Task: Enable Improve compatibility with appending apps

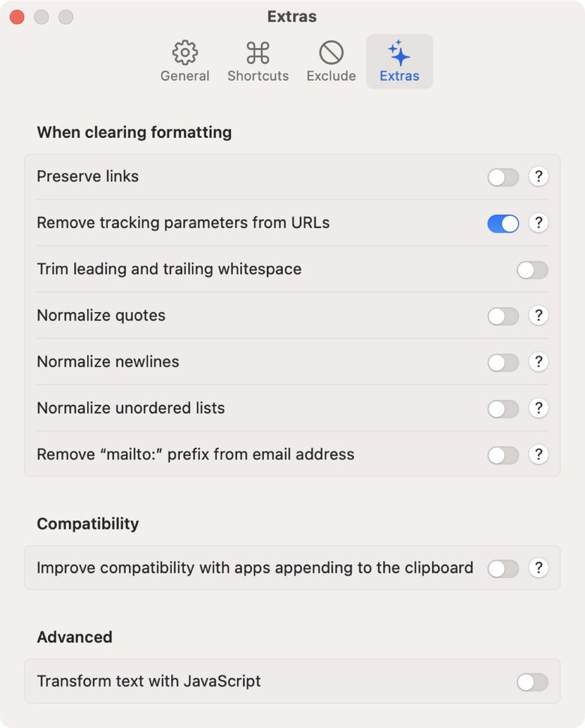Action: pyautogui.click(x=503, y=569)
